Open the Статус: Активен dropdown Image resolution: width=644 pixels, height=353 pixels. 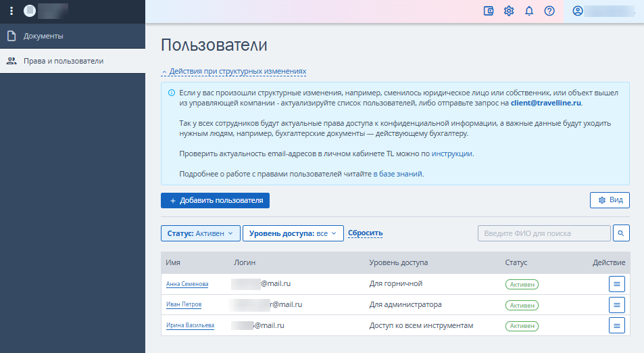(201, 233)
